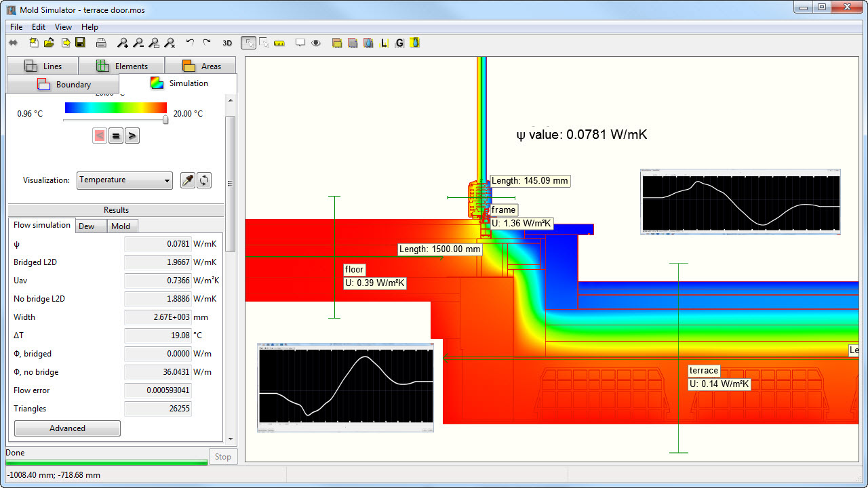Click the bold G toolbar icon
The image size is (868, 488).
(x=399, y=43)
